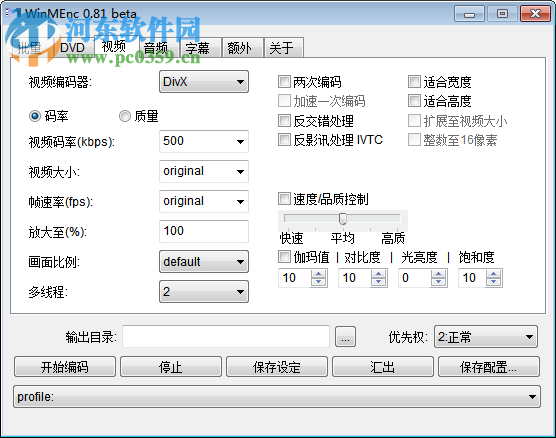Expand the profile dropdown
This screenshot has width=556, height=438.
coord(277,397)
